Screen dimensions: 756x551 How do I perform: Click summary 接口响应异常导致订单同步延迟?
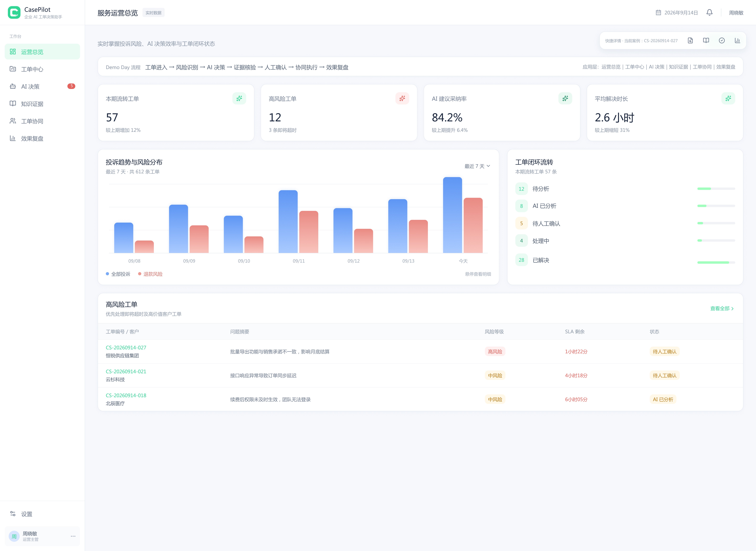[263, 376]
